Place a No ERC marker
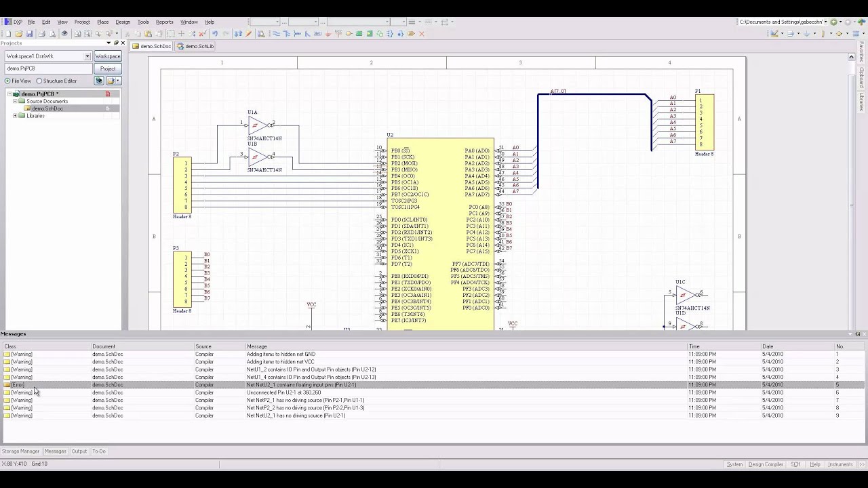 point(421,33)
